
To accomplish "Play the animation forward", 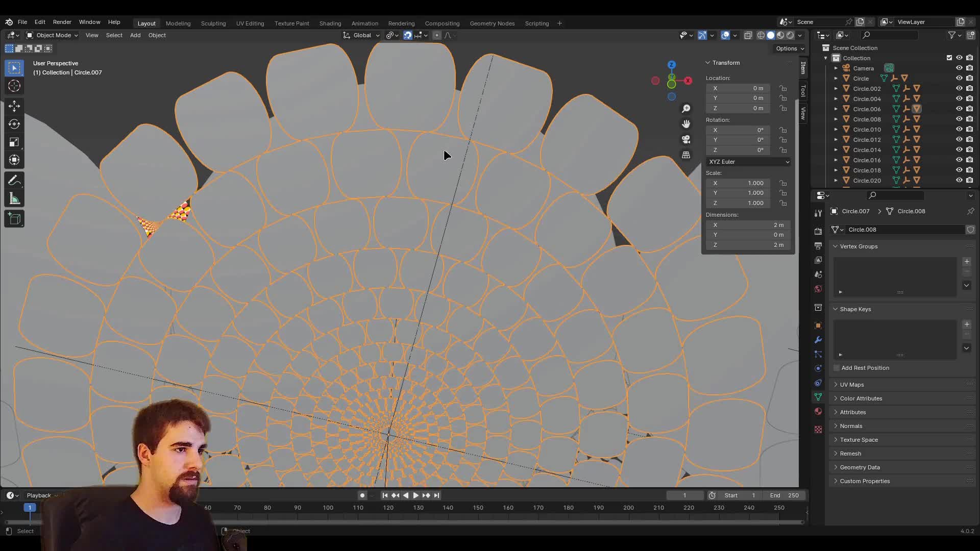I will [x=416, y=495].
